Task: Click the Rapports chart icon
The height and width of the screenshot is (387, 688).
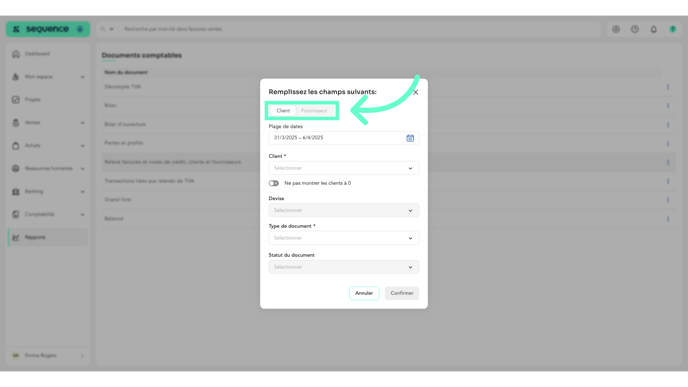Action: point(16,237)
